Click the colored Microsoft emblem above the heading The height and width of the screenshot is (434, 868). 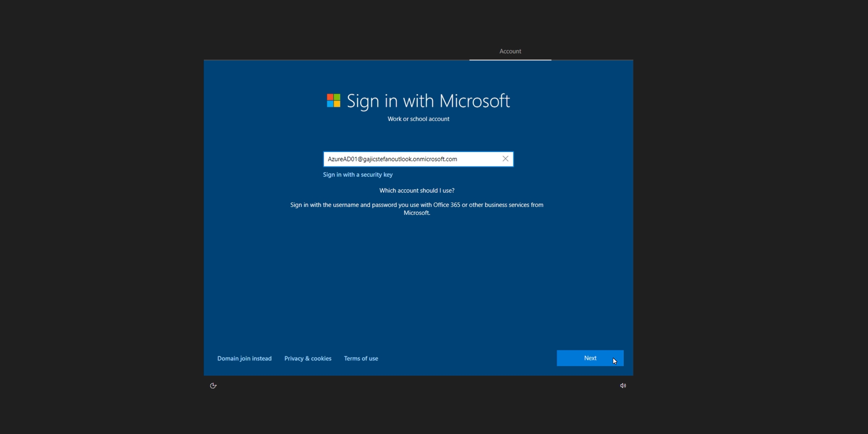point(333,101)
